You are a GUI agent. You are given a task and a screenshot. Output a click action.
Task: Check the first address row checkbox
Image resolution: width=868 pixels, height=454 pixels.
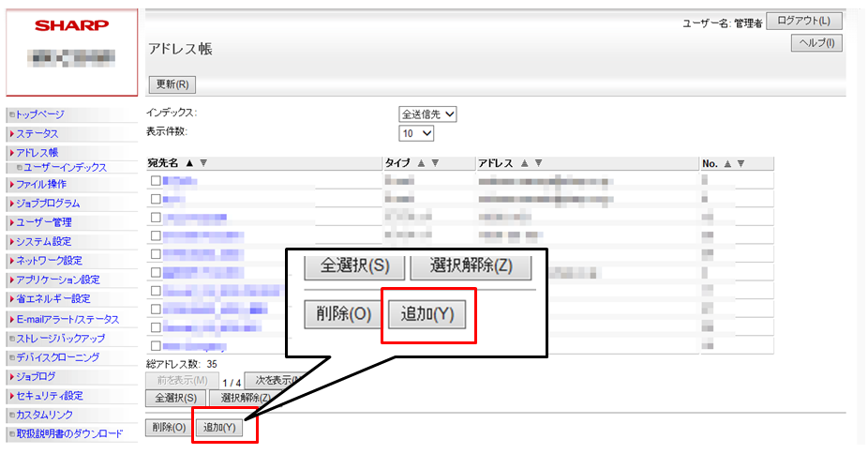(156, 180)
